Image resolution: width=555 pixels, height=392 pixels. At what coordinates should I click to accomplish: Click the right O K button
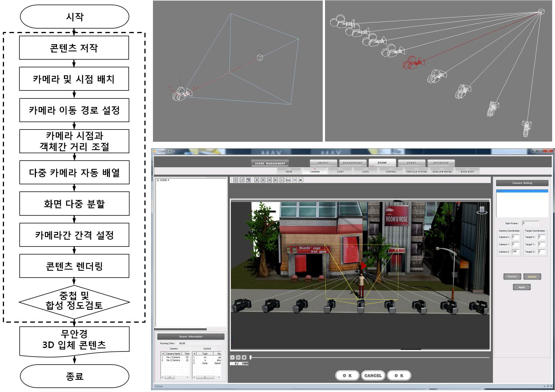[399, 375]
